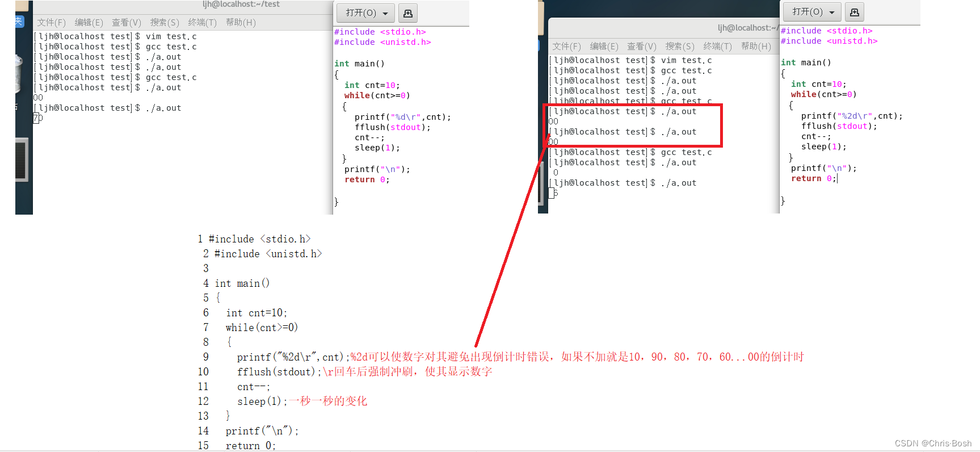Click '#include <stdio.h>' in left editor

click(x=380, y=32)
